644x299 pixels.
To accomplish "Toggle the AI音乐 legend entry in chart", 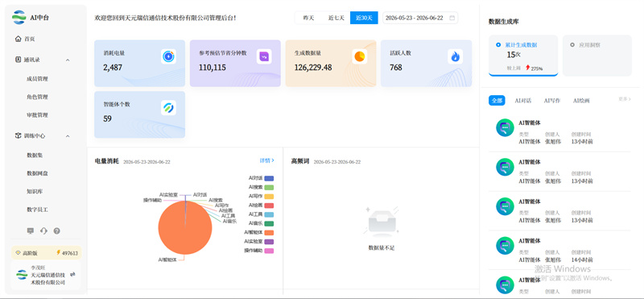I will point(261,223).
